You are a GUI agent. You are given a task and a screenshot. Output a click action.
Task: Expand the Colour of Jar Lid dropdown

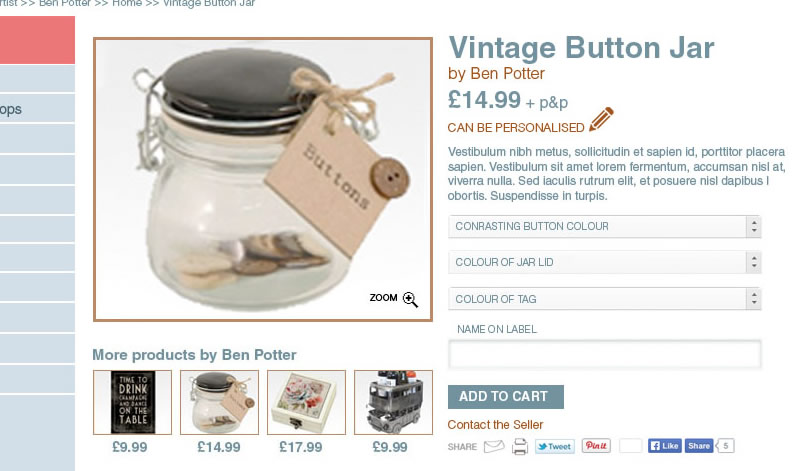coord(604,262)
